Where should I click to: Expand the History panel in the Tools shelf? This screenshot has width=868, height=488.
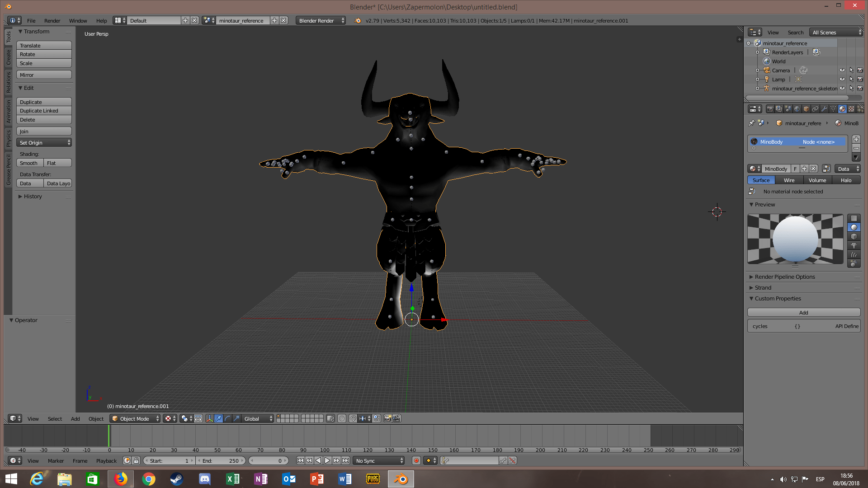pyautogui.click(x=32, y=196)
